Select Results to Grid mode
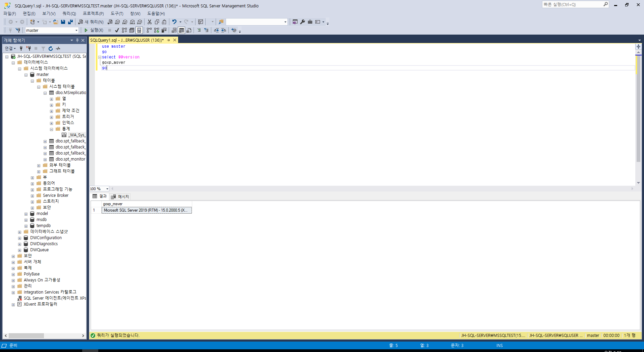The height and width of the screenshot is (352, 644). tap(181, 30)
